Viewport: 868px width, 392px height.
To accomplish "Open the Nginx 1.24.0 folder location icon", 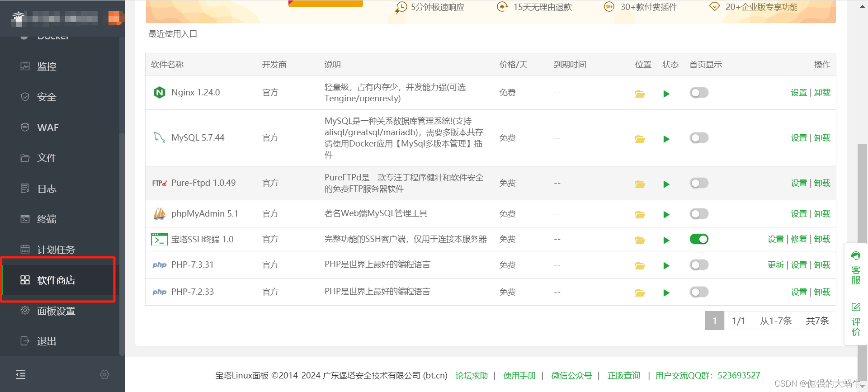I will pos(640,94).
